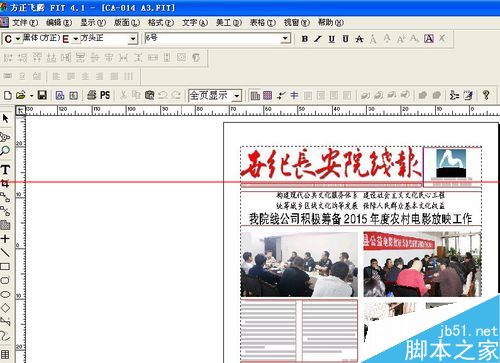The width and height of the screenshot is (500, 363).
Task: Open the 帮助(H) menu
Action: (x=331, y=23)
